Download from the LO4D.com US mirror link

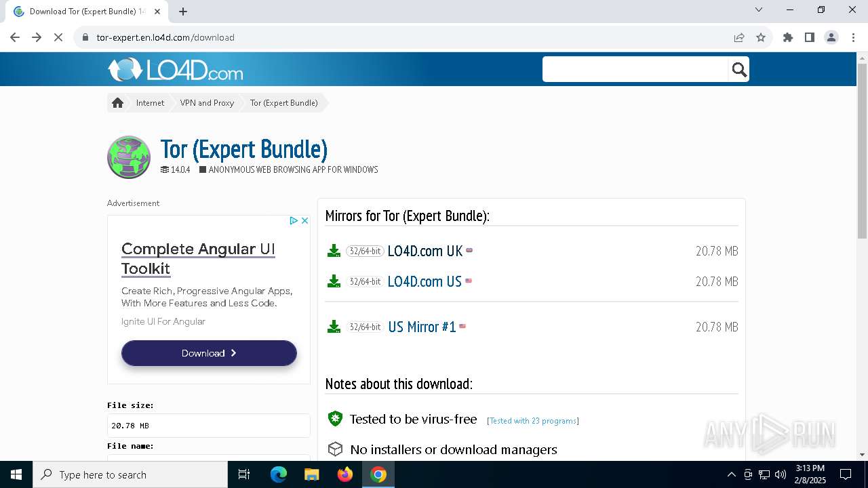coord(425,281)
